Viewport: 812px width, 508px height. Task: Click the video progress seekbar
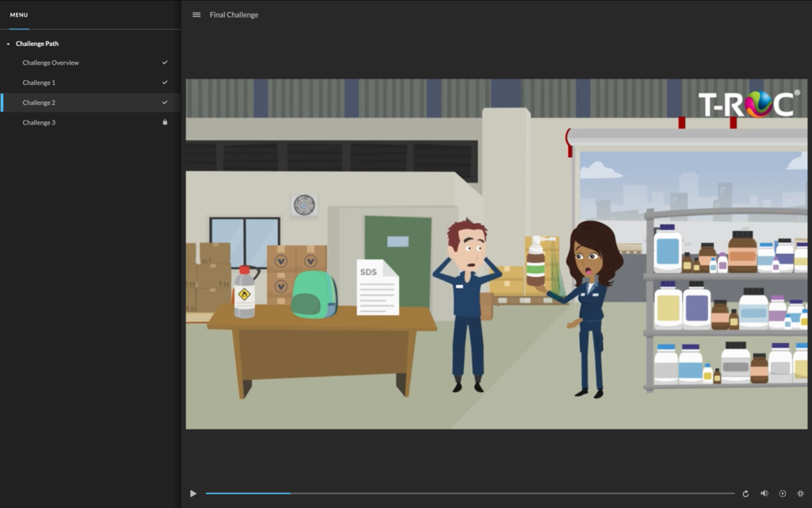coord(469,494)
